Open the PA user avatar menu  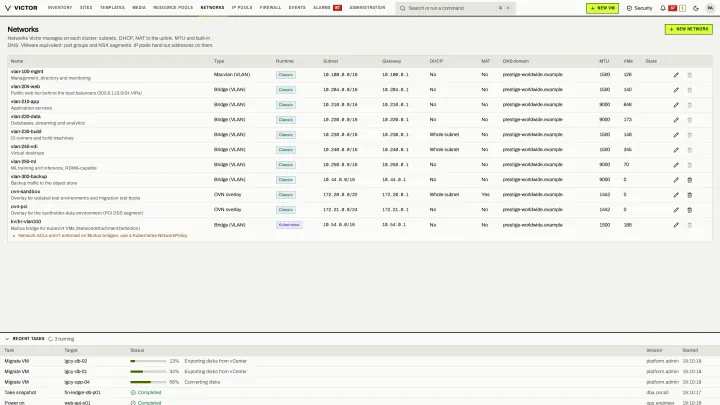coord(710,8)
